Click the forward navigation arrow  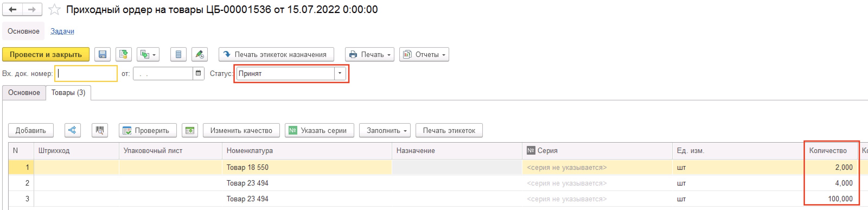(x=32, y=9)
